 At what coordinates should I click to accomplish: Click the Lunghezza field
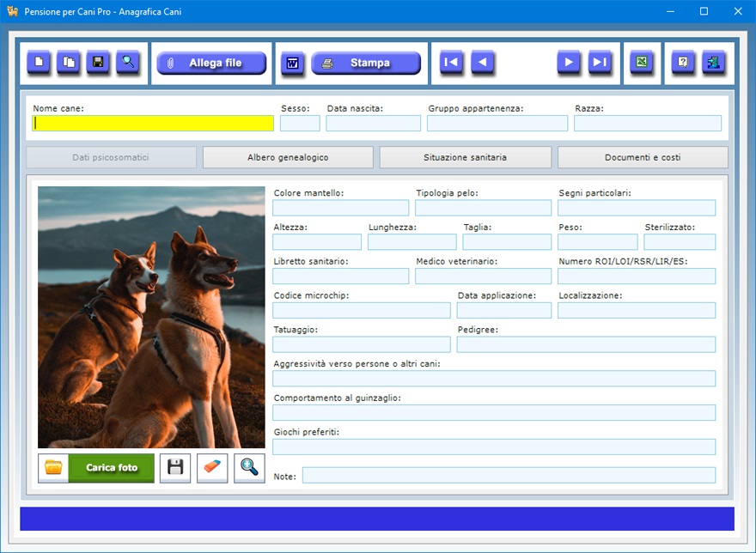pyautogui.click(x=412, y=242)
